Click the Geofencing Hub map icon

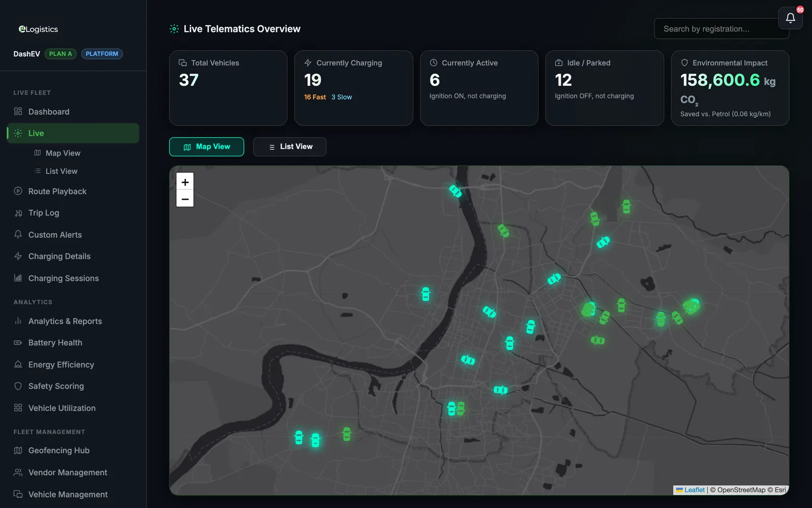(x=18, y=450)
